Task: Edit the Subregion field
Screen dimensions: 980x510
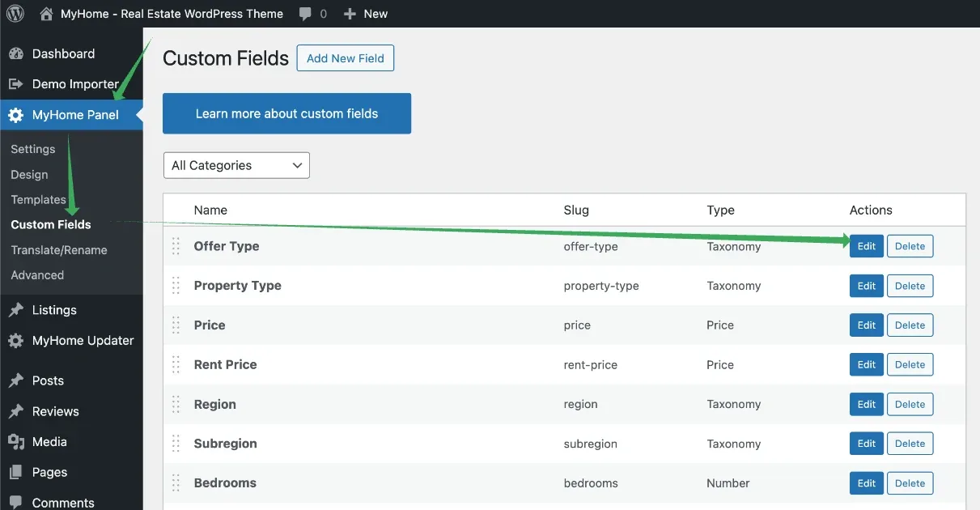Action: tap(867, 444)
